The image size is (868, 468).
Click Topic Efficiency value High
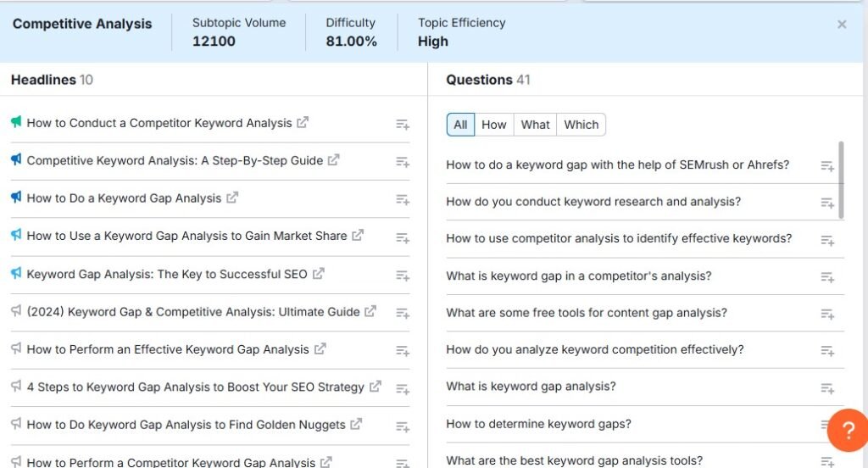click(433, 42)
